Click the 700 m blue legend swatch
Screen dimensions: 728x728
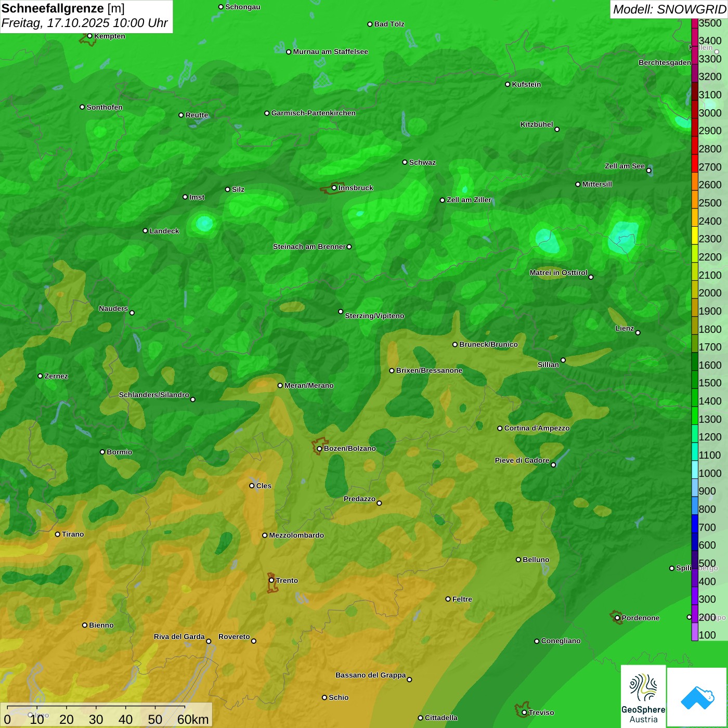point(694,524)
